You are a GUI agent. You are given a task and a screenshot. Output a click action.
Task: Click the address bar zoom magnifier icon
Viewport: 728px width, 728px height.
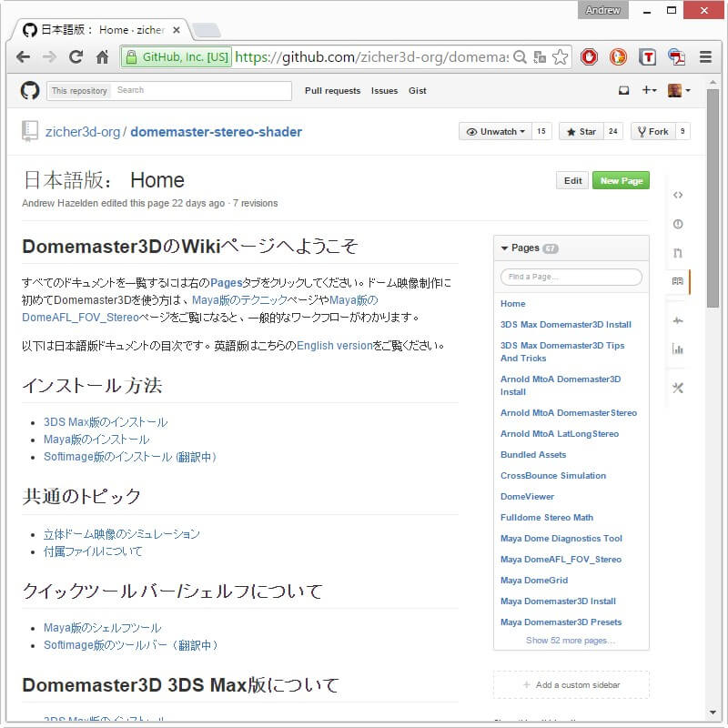[x=520, y=57]
